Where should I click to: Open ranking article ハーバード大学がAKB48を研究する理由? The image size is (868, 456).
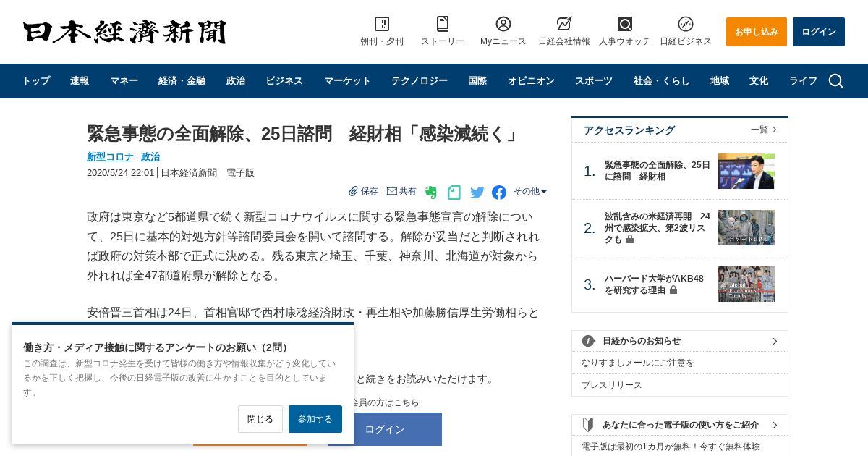pyautogui.click(x=654, y=284)
